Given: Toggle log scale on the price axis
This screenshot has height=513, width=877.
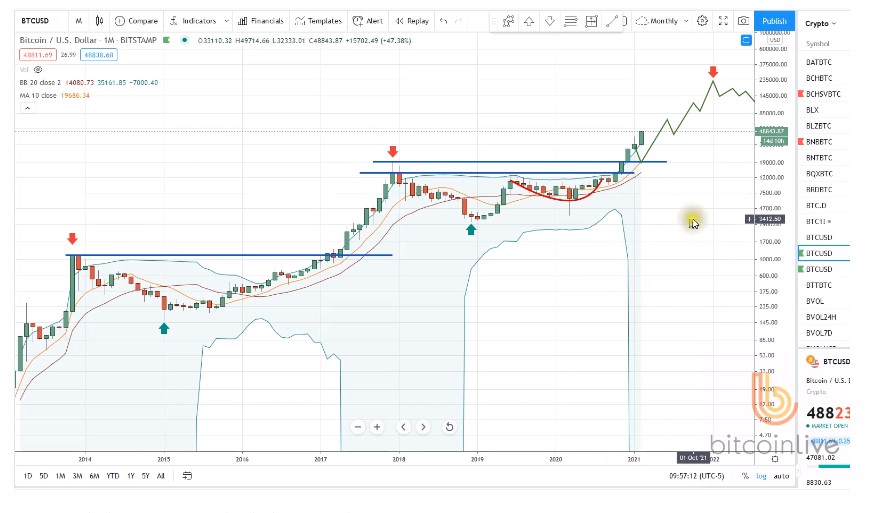Looking at the screenshot, I should coord(762,476).
